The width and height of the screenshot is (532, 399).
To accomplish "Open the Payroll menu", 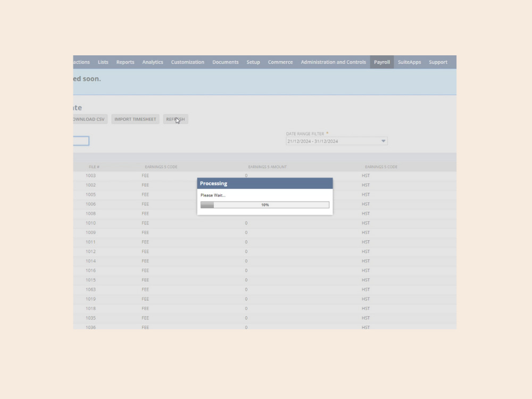I will click(x=381, y=62).
